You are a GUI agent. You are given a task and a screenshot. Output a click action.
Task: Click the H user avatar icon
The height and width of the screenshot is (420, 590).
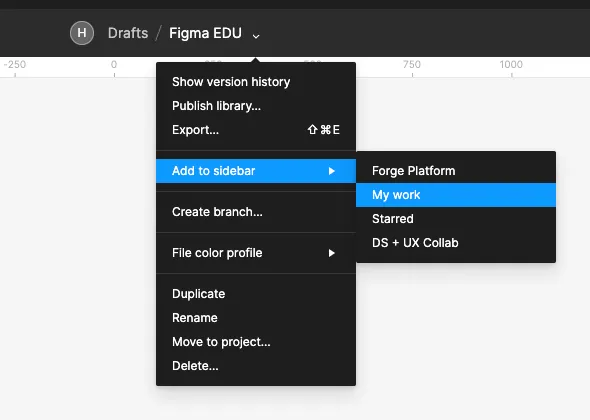click(82, 33)
